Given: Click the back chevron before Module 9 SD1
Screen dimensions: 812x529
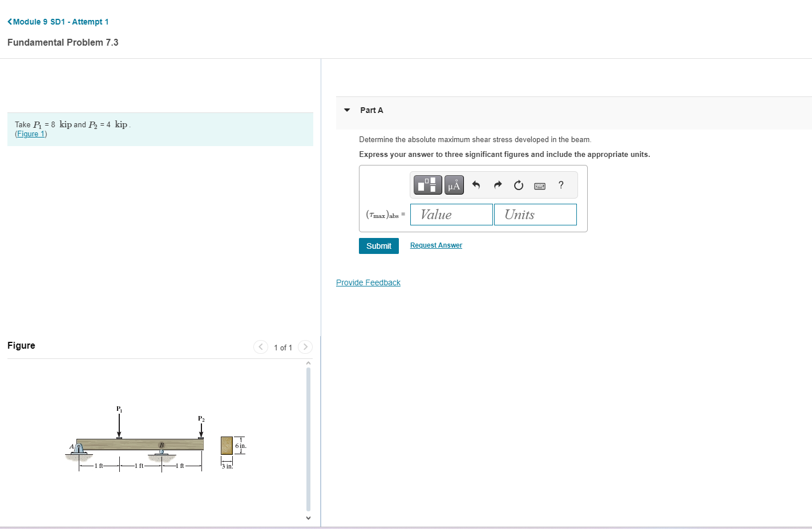Looking at the screenshot, I should [9, 21].
